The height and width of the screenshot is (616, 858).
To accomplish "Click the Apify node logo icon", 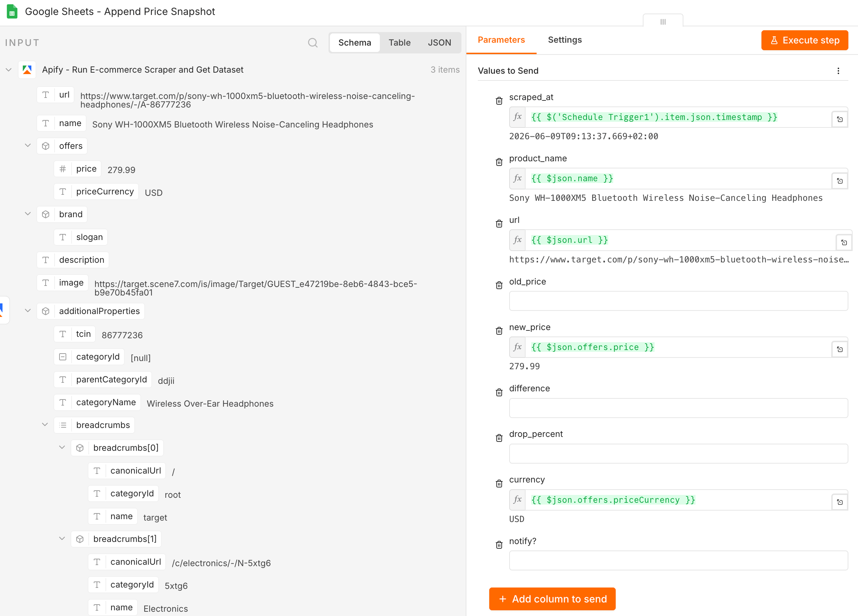I will pyautogui.click(x=27, y=69).
